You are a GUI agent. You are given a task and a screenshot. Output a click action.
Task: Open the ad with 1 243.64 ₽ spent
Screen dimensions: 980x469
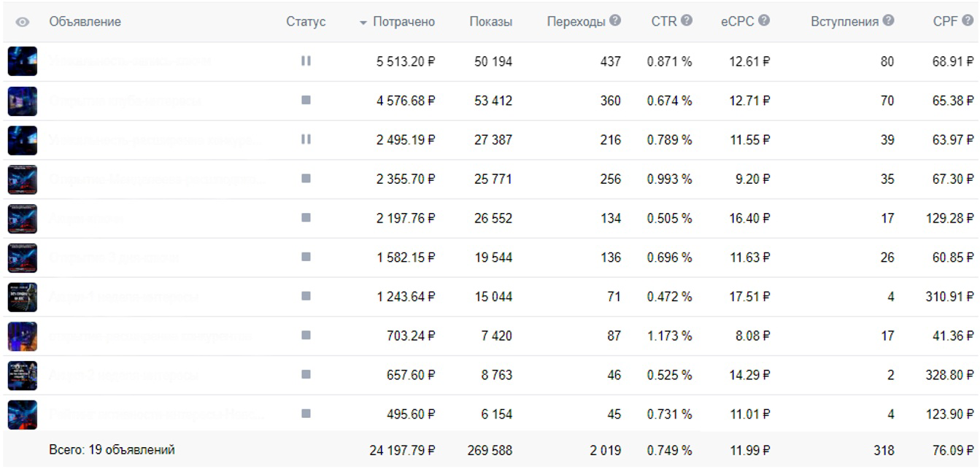point(124,297)
